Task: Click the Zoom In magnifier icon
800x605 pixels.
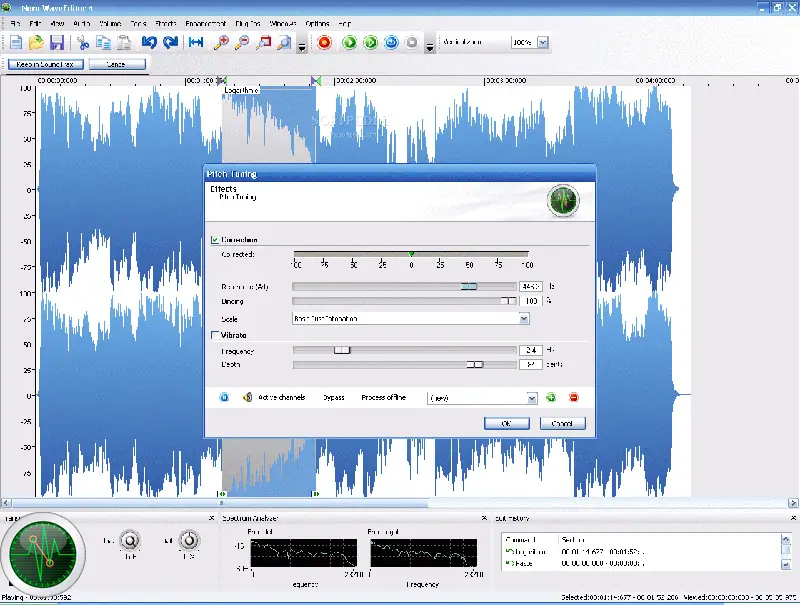Action: click(x=221, y=42)
